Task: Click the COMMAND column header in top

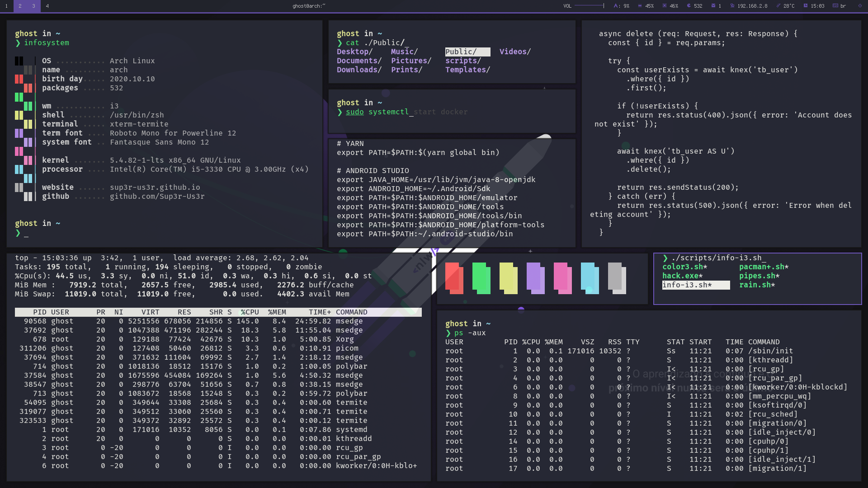Action: click(x=352, y=312)
